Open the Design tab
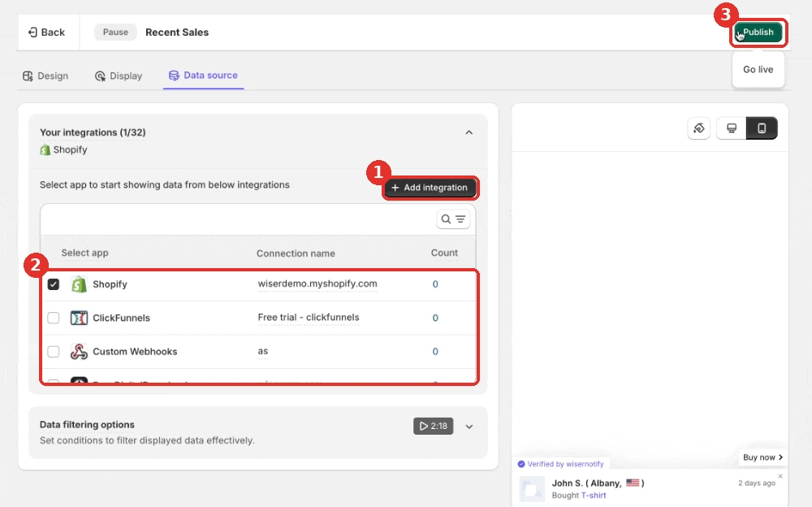812x507 pixels. [45, 76]
